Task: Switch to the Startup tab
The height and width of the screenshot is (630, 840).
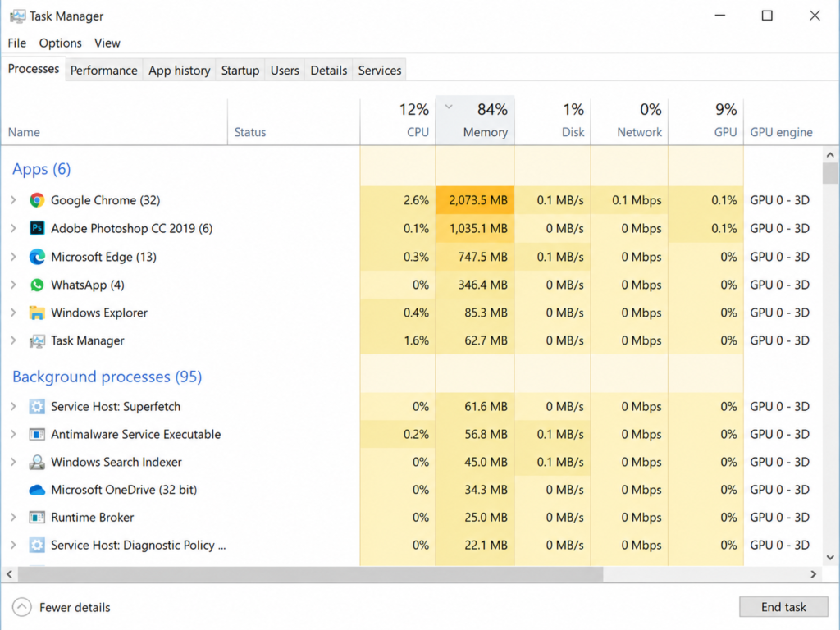Action: (x=240, y=71)
